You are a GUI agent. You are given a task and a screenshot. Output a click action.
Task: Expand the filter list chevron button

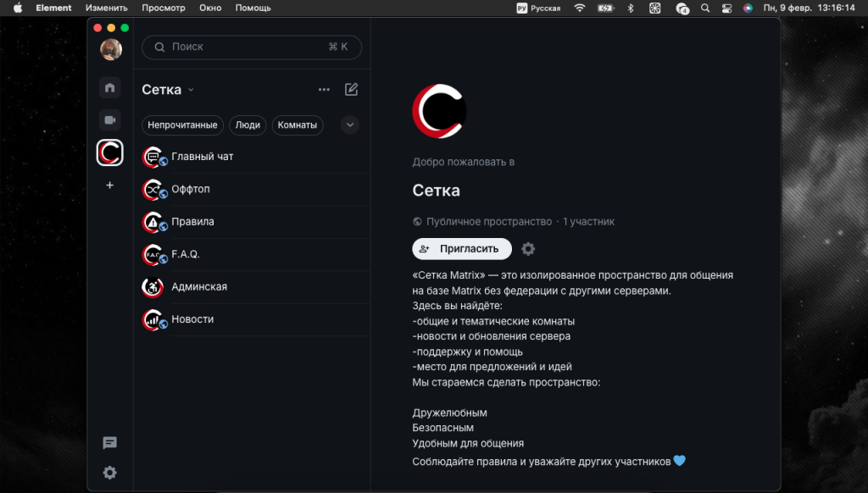coord(349,125)
